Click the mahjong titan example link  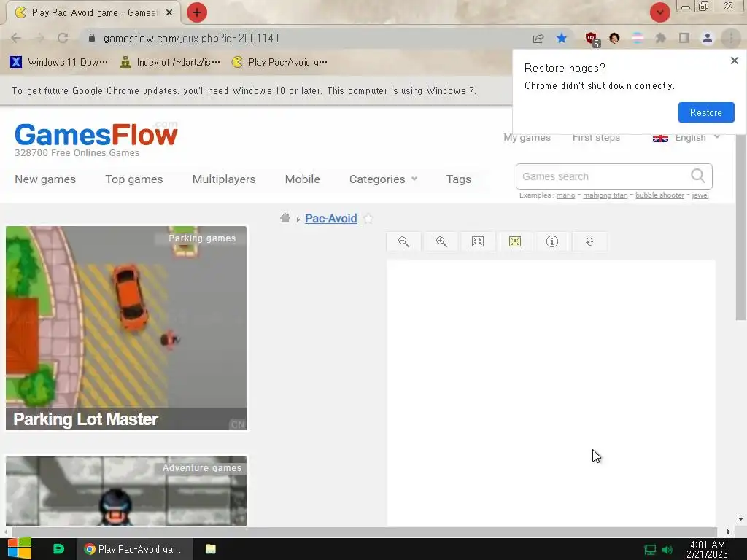click(x=605, y=195)
